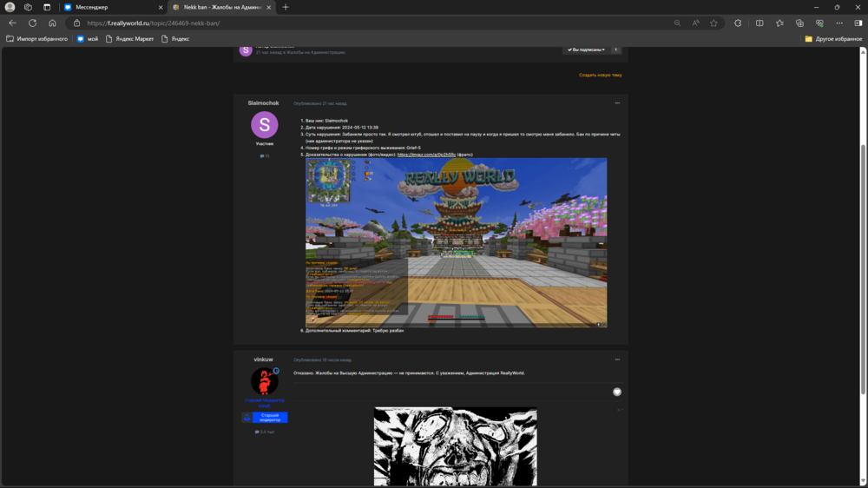This screenshot has height=488, width=868.
Task: Open the black and white signature image
Action: (456, 446)
